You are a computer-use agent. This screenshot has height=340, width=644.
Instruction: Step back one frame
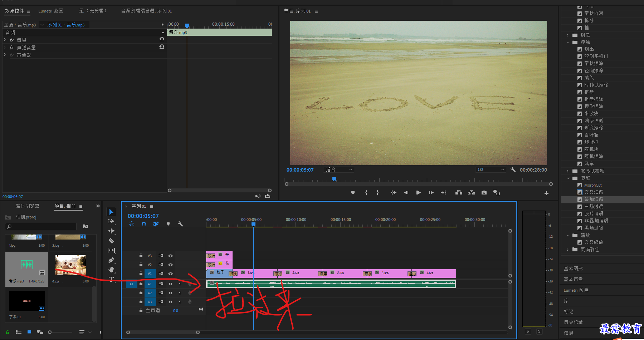(406, 193)
